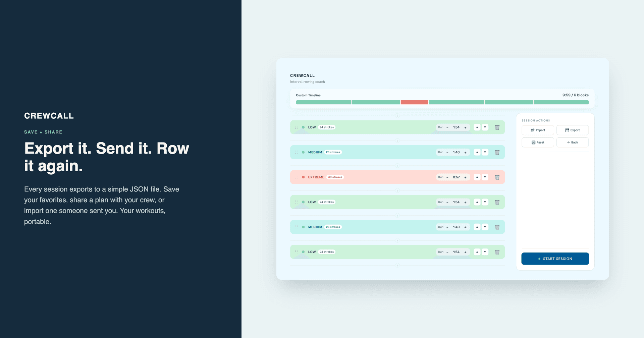Image resolution: width=644 pixels, height=338 pixels.
Task: Select the red segment in the timeline bar
Action: [x=414, y=102]
